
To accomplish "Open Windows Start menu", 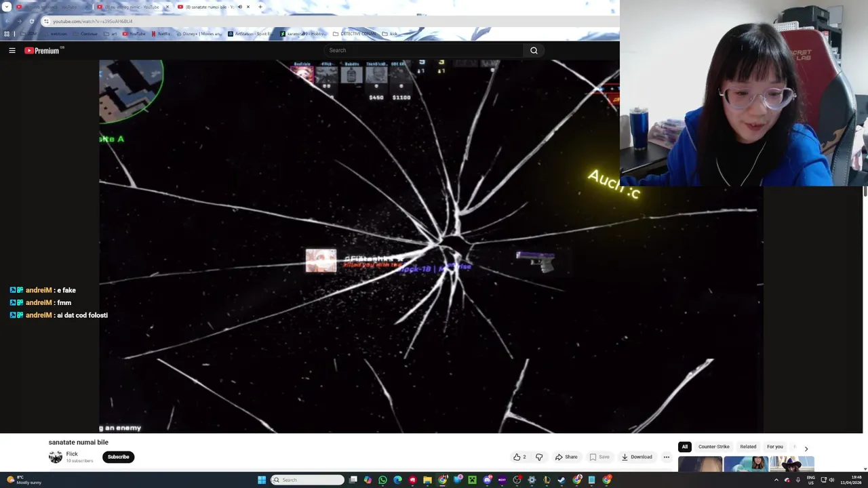I will (262, 480).
